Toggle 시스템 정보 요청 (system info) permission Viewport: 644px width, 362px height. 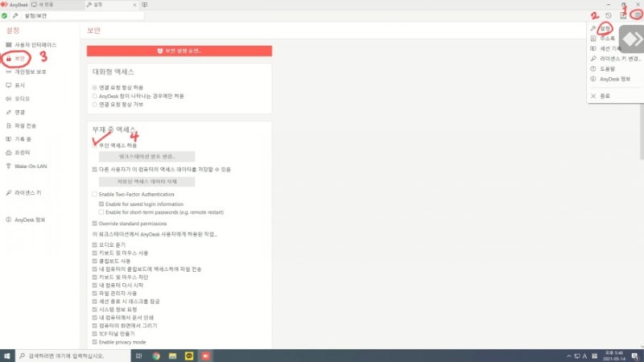[x=94, y=310]
